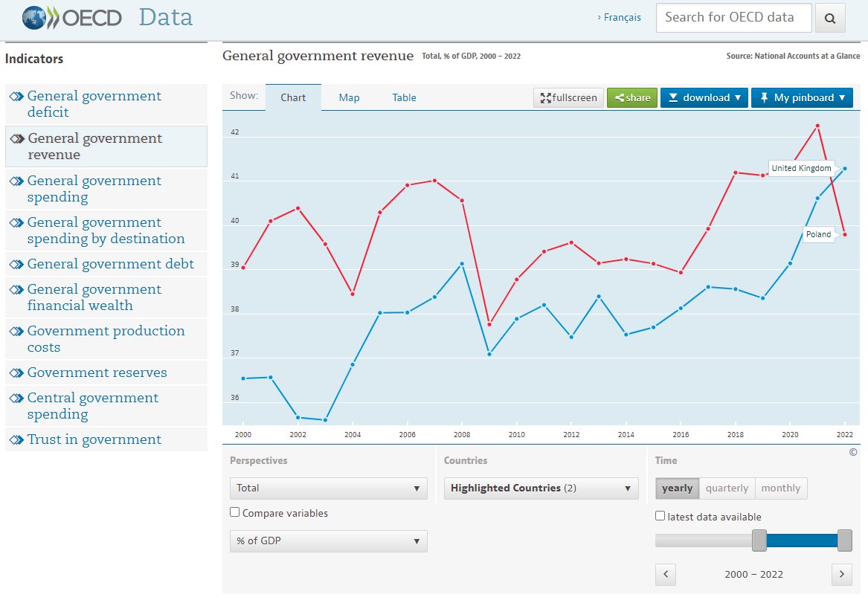Click the Poland chart label
The image size is (868, 600).
coord(818,235)
